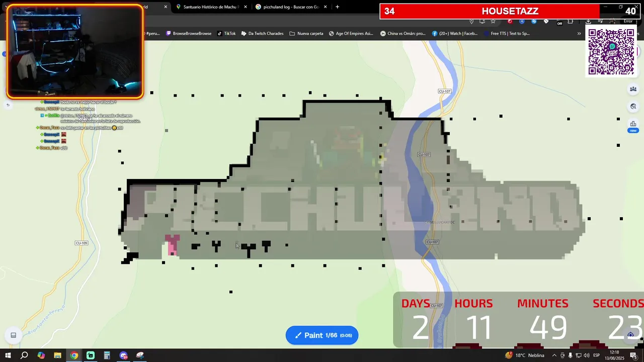The height and width of the screenshot is (362, 644).
Task: Click the Yape QR code overlay
Action: [611, 52]
